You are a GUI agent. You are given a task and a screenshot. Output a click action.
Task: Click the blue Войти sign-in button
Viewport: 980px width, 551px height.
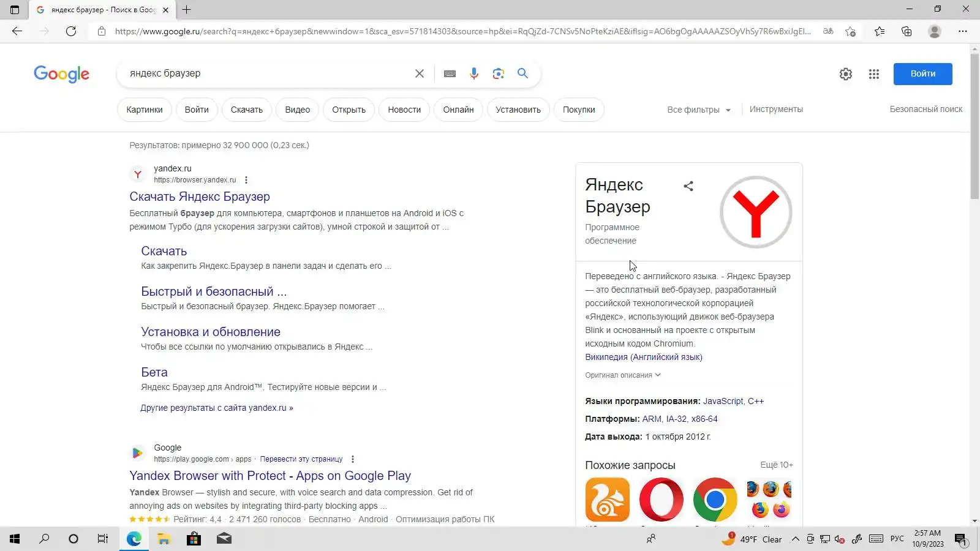point(923,74)
